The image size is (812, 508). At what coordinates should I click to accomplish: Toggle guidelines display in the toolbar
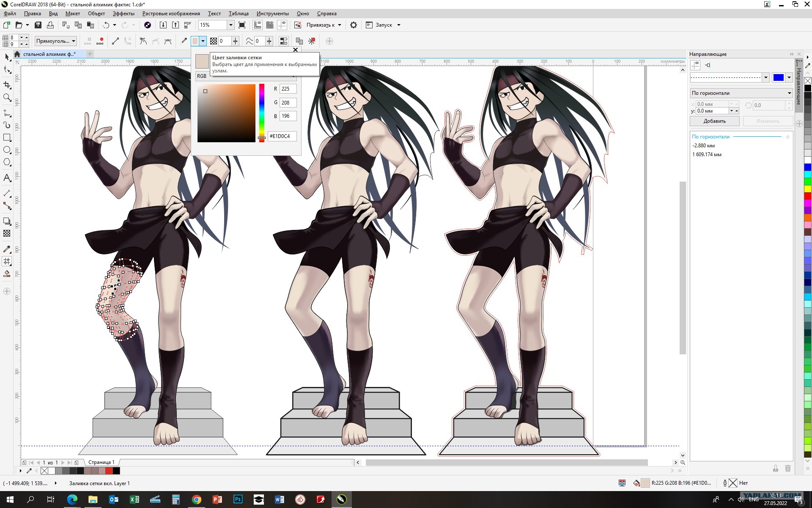(x=282, y=25)
